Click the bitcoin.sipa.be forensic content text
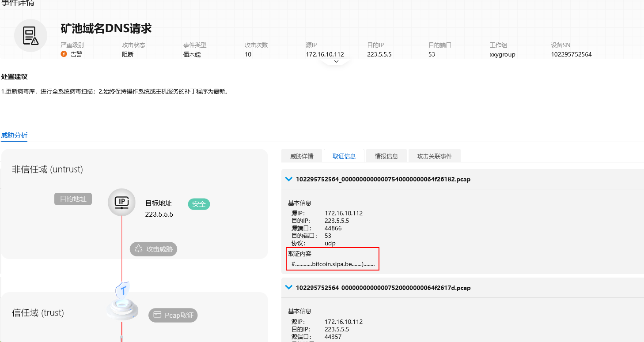The height and width of the screenshot is (342, 644). [333, 264]
